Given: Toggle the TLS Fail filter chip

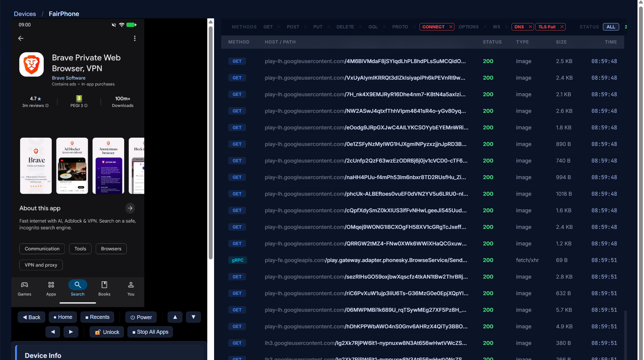Looking at the screenshot, I should (x=547, y=27).
